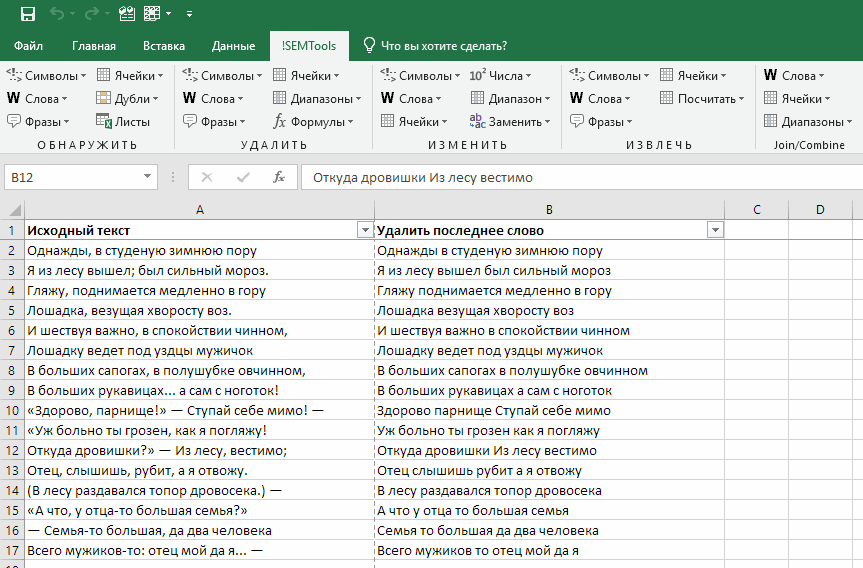Screen dimensions: 863x568
Task: Click cell 'Отец слышишь рубит а я отвожу'
Action: (549, 471)
